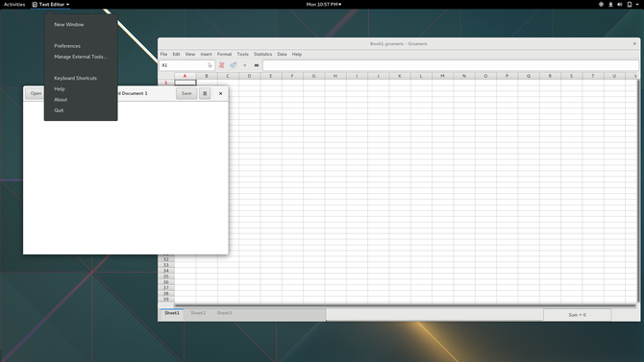Click the Activities button
Viewport: 644px width, 362px height.
pyautogui.click(x=14, y=5)
